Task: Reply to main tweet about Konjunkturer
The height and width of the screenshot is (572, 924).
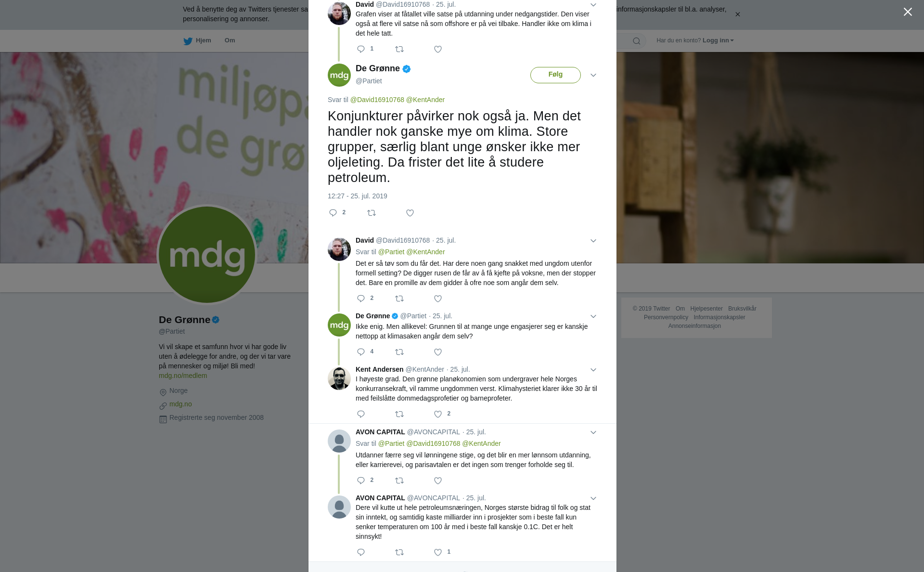Action: 333,213
